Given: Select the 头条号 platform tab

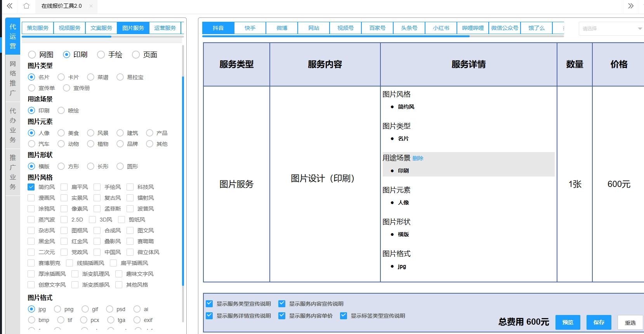Looking at the screenshot, I should pos(409,28).
